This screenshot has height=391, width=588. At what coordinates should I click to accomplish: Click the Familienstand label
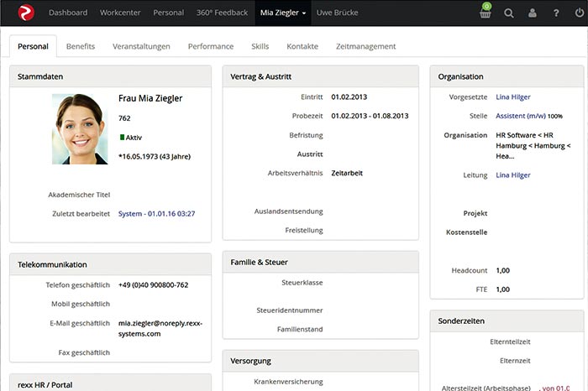point(300,329)
